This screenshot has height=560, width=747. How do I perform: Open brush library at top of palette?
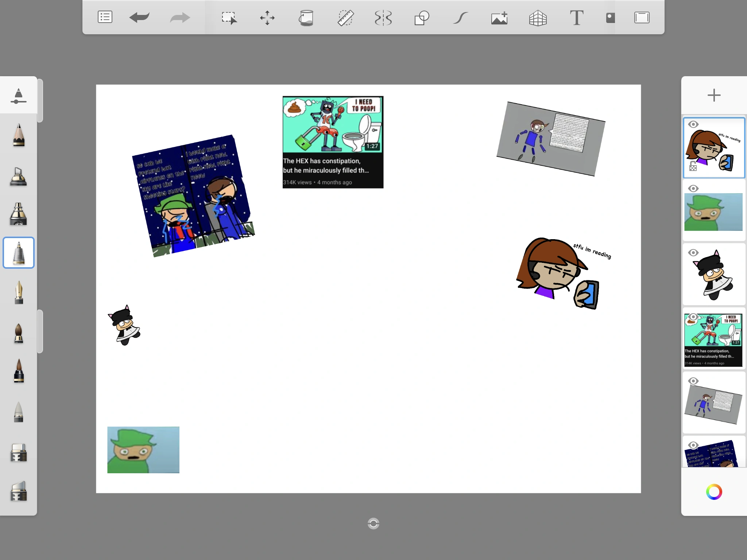tap(19, 96)
